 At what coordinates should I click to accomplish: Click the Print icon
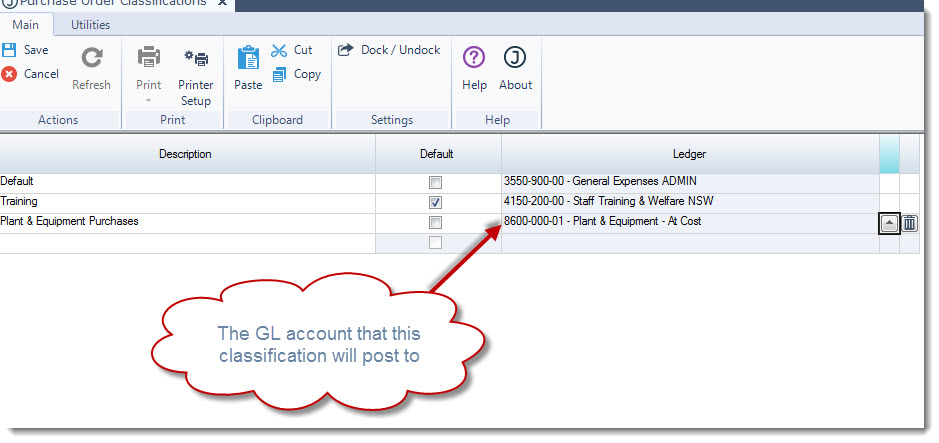click(x=149, y=58)
